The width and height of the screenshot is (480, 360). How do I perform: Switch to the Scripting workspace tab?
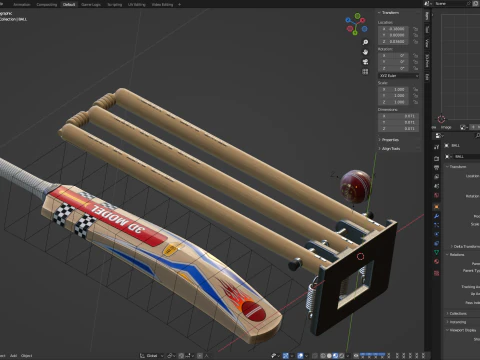tap(115, 5)
